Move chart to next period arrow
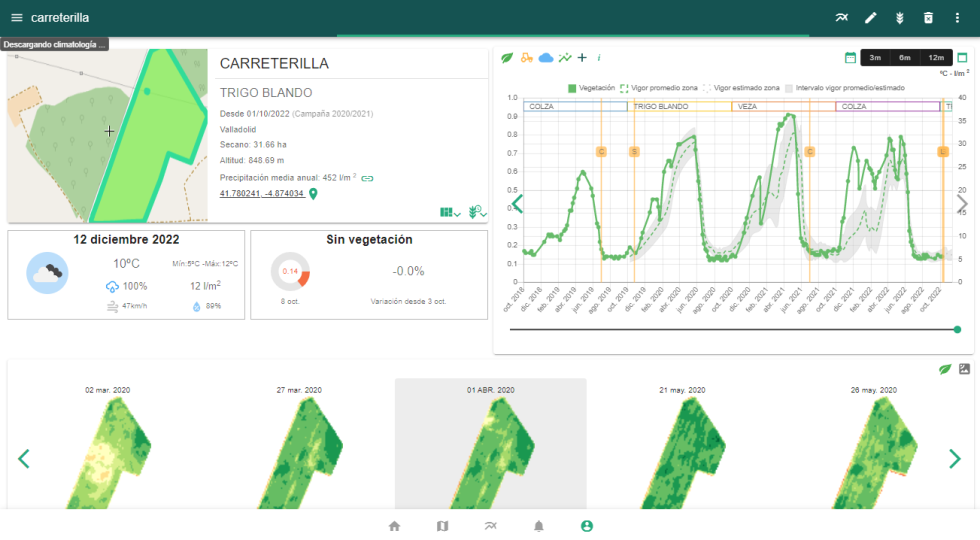Image resolution: width=980 pixels, height=540 pixels. [962, 204]
